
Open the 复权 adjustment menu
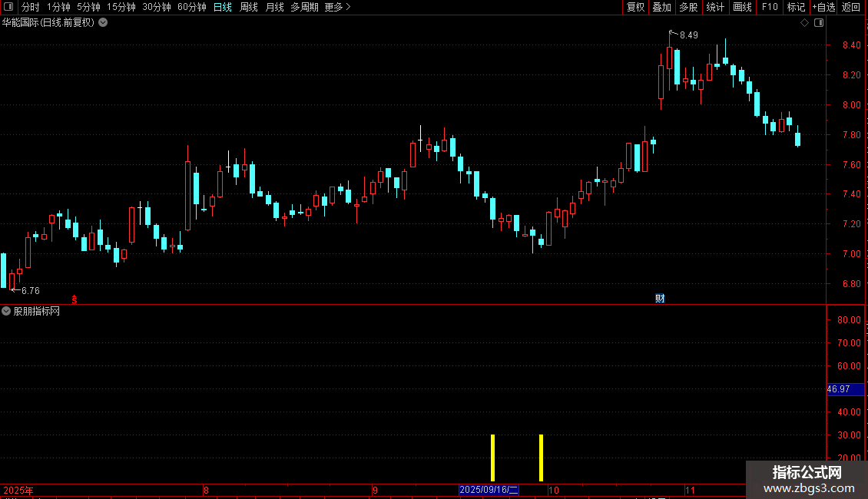(635, 7)
